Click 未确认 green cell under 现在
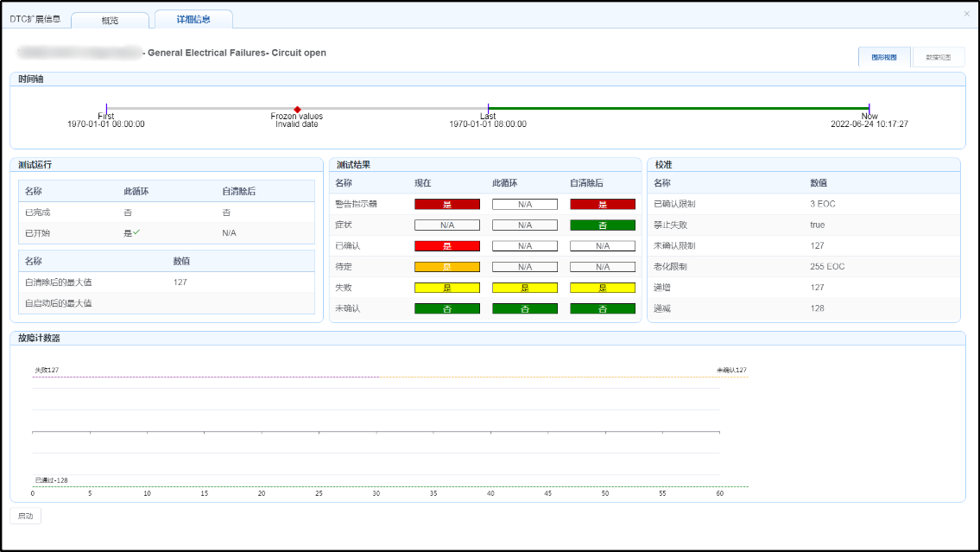The width and height of the screenshot is (980, 552). [447, 308]
